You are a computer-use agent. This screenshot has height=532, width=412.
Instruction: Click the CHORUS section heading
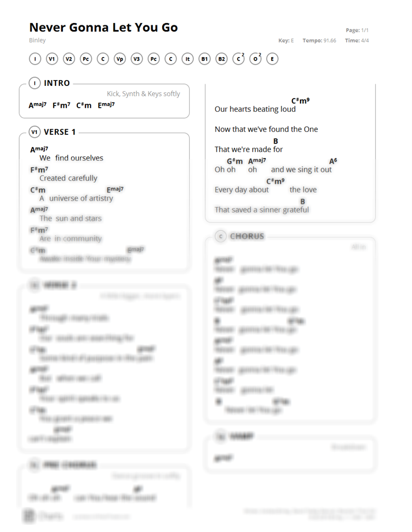(247, 236)
